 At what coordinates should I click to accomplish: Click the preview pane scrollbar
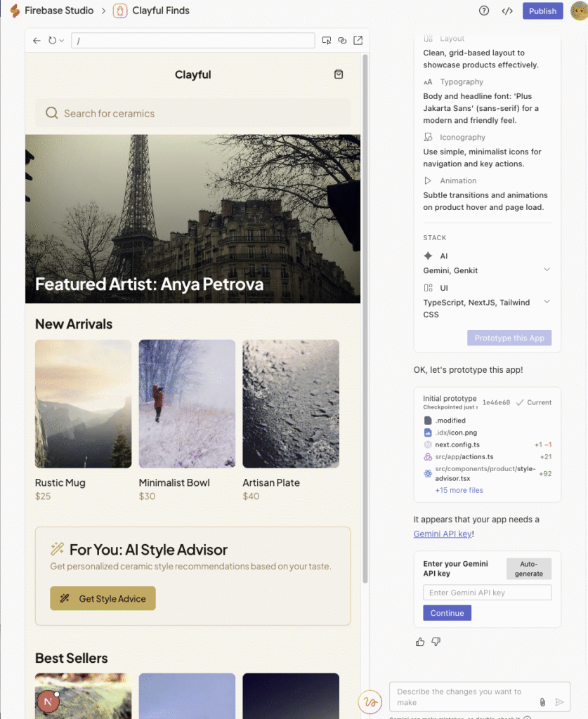point(365,319)
